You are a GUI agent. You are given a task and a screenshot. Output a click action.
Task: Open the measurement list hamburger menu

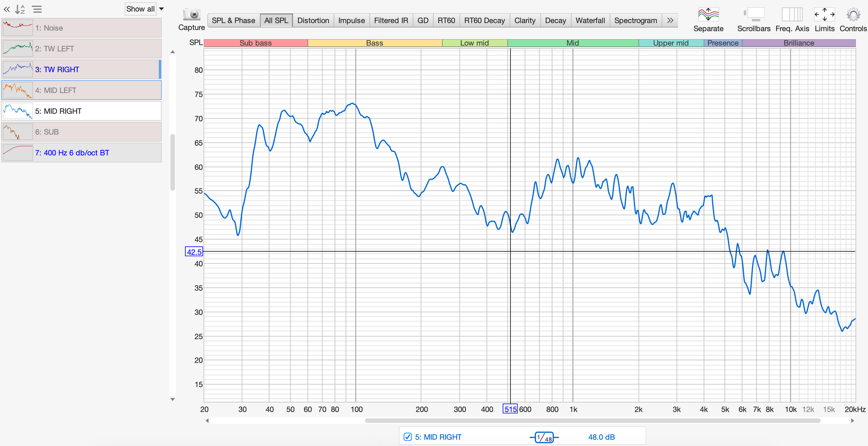pos(37,9)
